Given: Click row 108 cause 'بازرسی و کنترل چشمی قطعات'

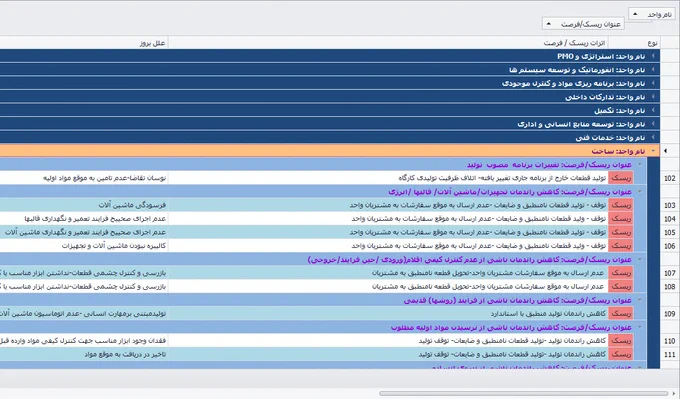Looking at the screenshot, I should tap(83, 286).
